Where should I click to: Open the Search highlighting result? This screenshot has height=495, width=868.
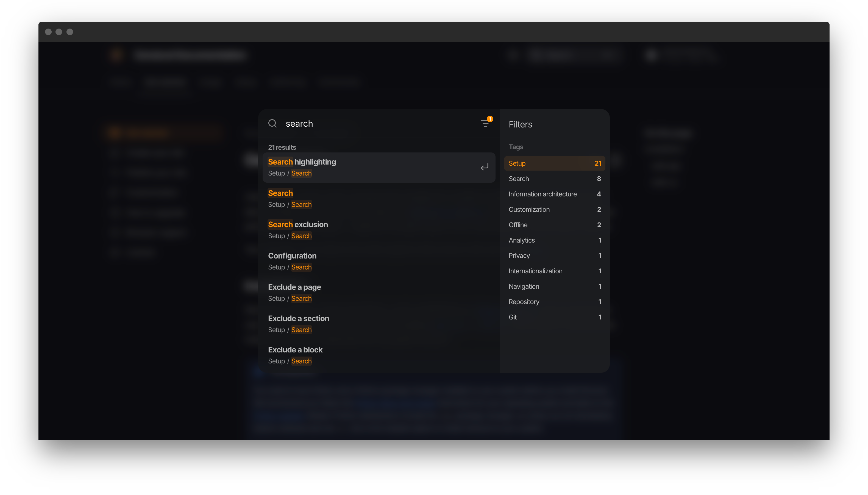pyautogui.click(x=379, y=167)
